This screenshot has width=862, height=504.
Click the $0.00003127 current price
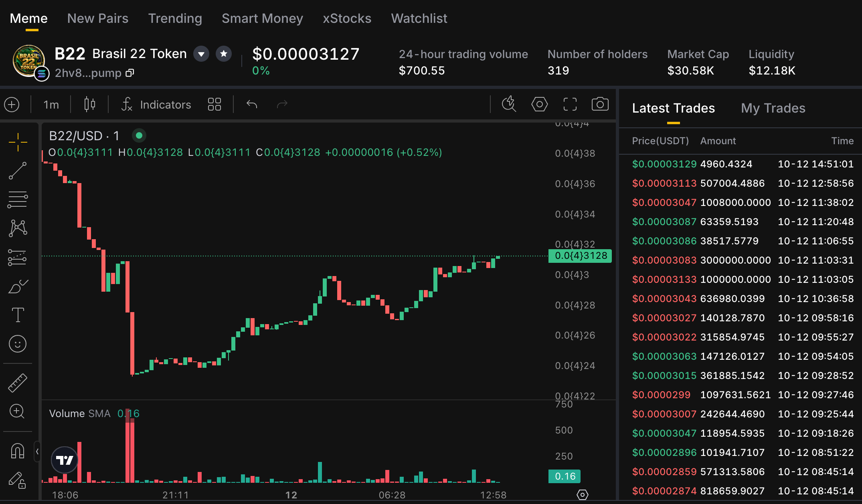click(306, 54)
